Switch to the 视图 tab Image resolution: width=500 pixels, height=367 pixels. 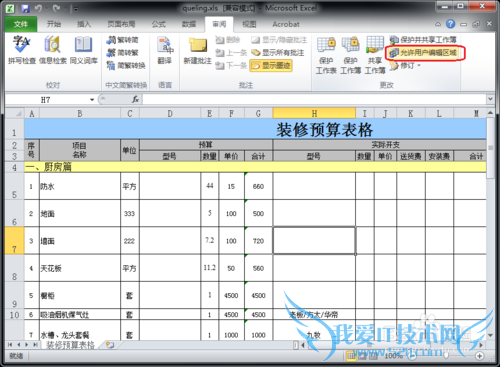[249, 24]
